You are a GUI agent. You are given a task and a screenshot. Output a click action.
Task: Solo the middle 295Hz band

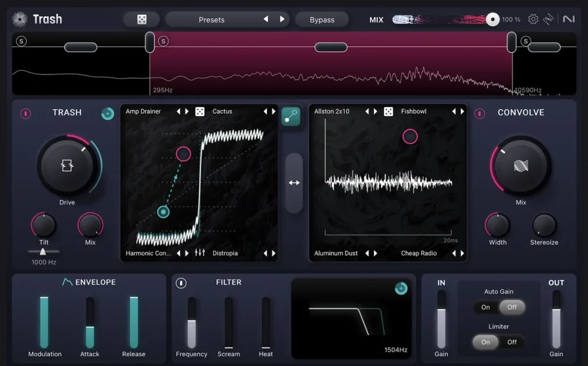163,41
